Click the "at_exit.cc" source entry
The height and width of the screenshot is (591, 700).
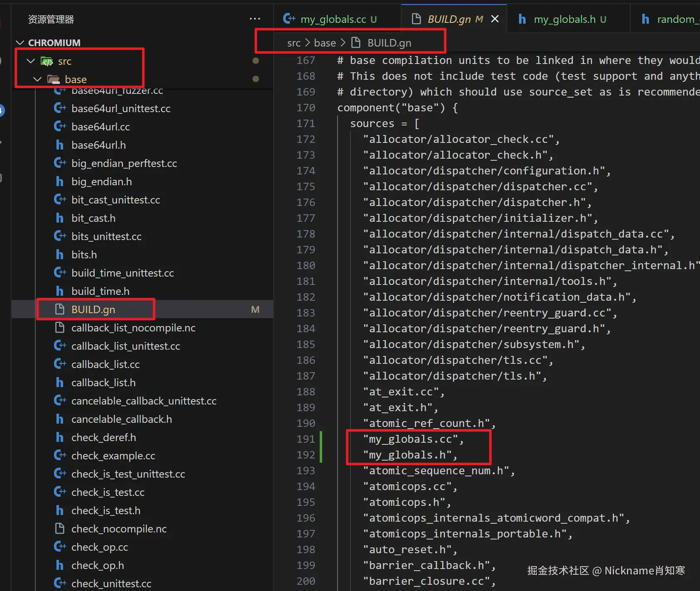(404, 392)
